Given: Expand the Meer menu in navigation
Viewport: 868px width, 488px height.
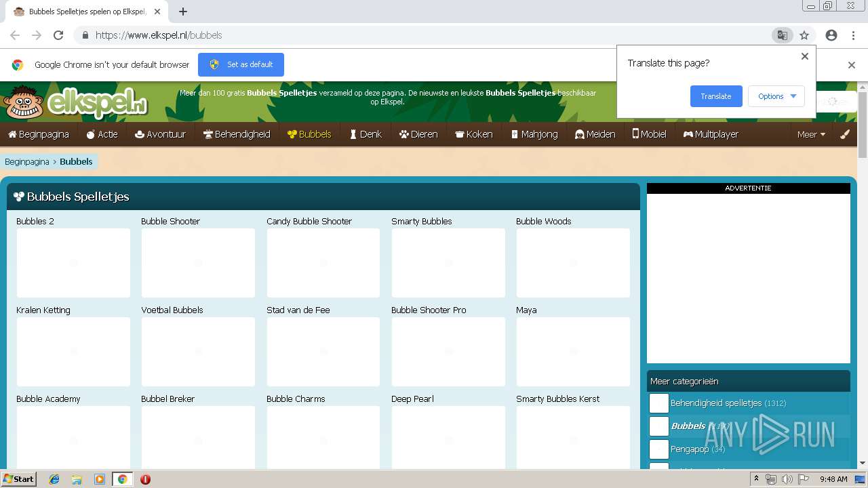Looking at the screenshot, I should (x=811, y=134).
